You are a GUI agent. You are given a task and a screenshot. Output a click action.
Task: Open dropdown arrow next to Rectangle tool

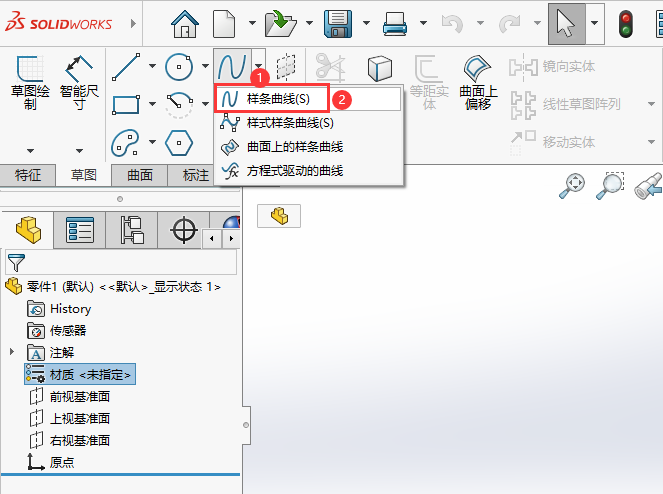pos(152,104)
